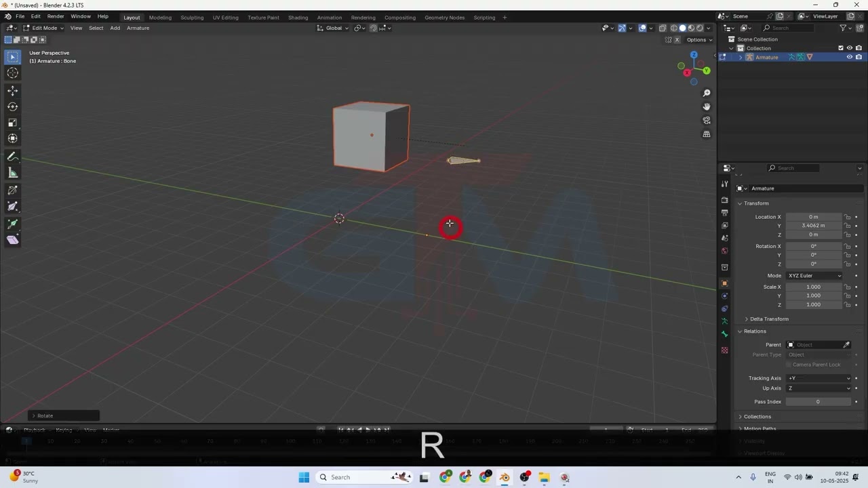The image size is (868, 488).
Task: Select solid viewport shading mode
Action: (x=683, y=28)
